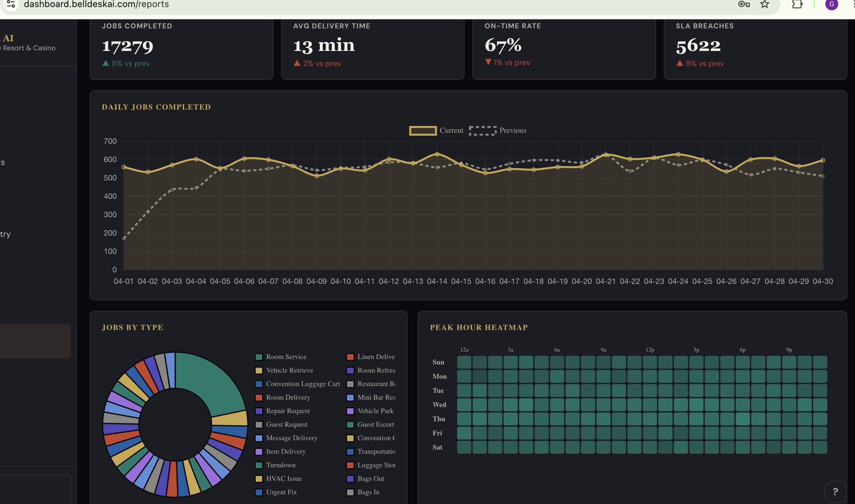Image resolution: width=855 pixels, height=504 pixels.
Task: Click the Mini Bar legend entry
Action: [x=371, y=397]
